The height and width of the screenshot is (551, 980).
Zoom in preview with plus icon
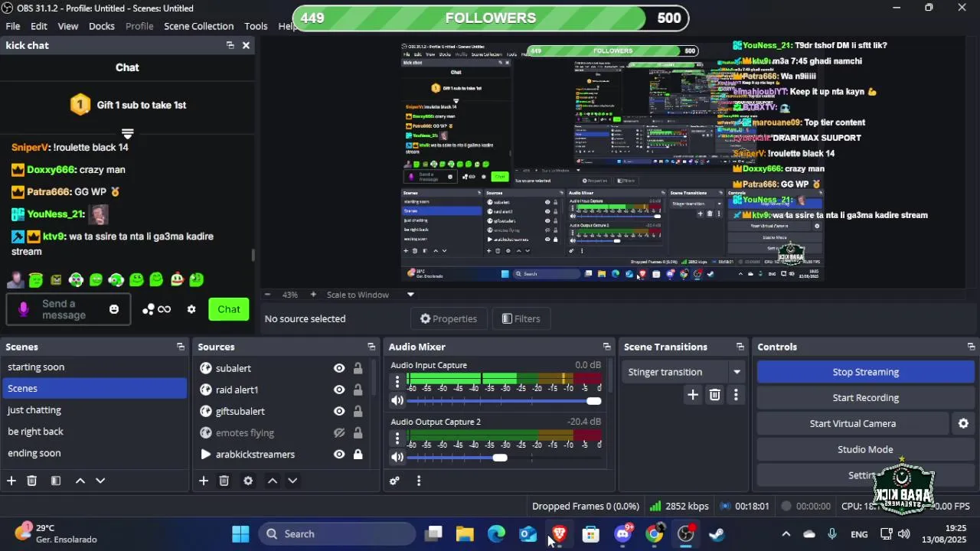pos(313,295)
